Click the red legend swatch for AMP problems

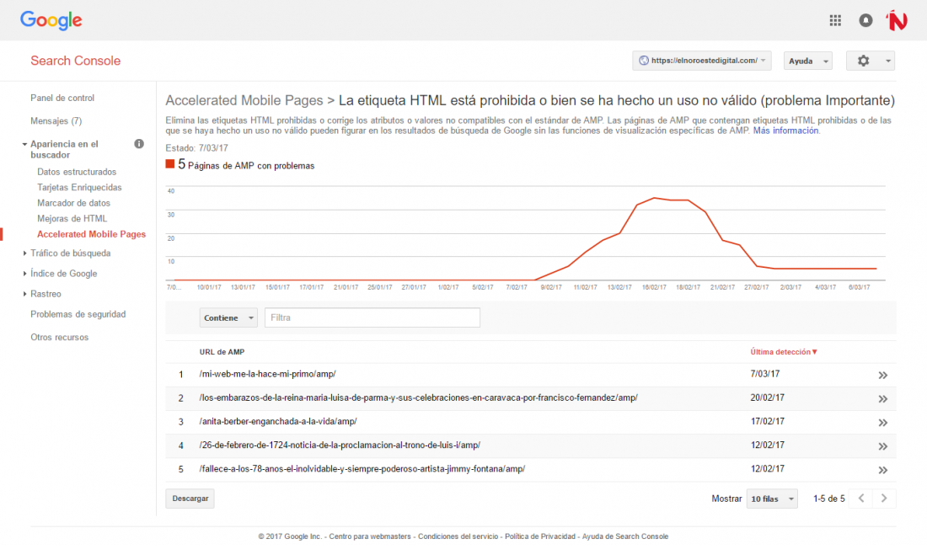[169, 164]
